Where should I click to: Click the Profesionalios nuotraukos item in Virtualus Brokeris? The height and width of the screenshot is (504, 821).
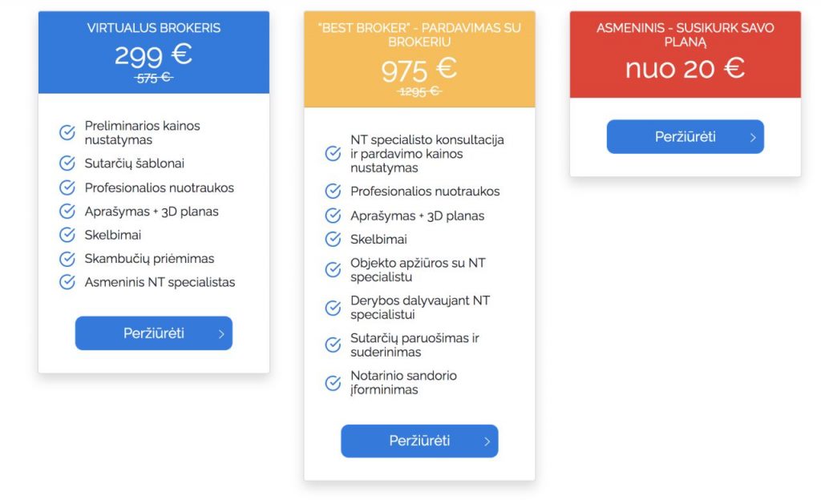pyautogui.click(x=159, y=187)
